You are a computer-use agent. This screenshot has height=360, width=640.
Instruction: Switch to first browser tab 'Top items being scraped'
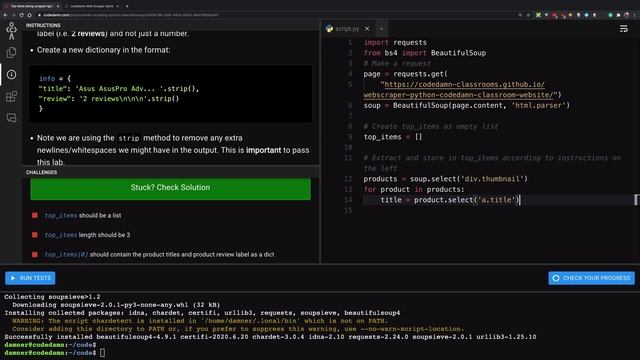click(32, 6)
